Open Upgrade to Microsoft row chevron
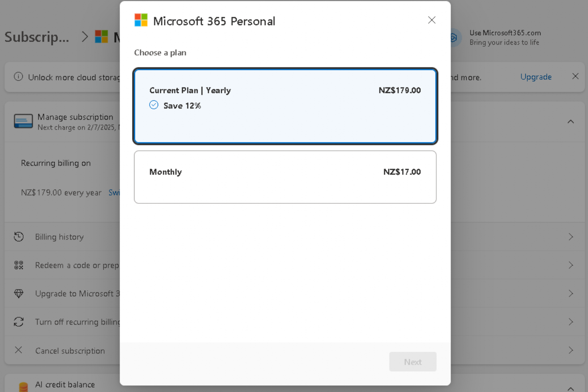This screenshot has height=392, width=588. (571, 294)
